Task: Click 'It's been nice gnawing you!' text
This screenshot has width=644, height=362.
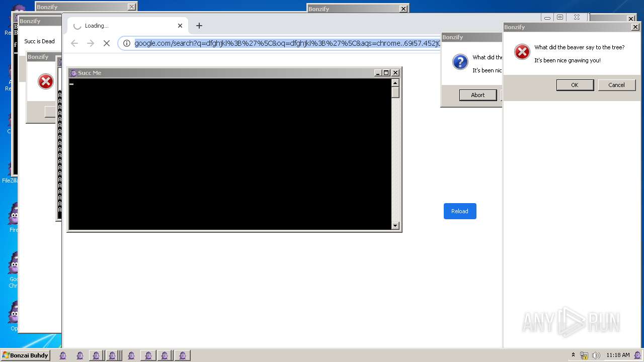Action: (x=568, y=60)
